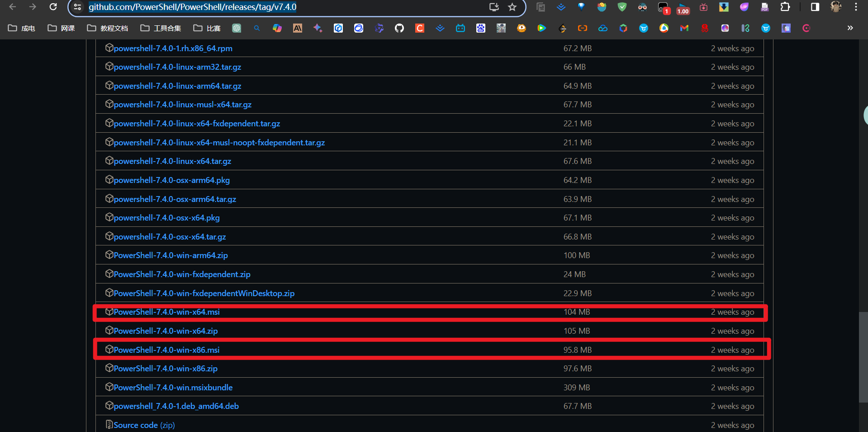Download PowerShell-7.4.0-win-fxdependent.zip

(182, 274)
